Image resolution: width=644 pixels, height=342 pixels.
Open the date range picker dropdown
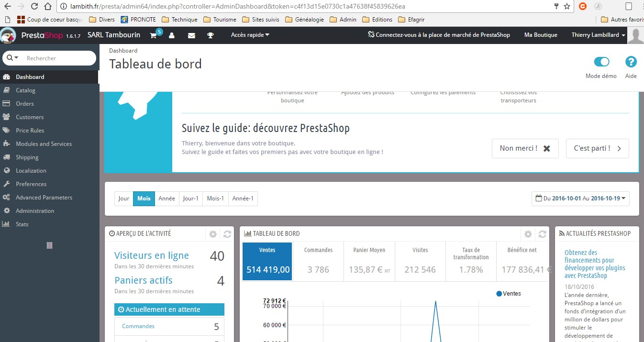click(x=580, y=199)
